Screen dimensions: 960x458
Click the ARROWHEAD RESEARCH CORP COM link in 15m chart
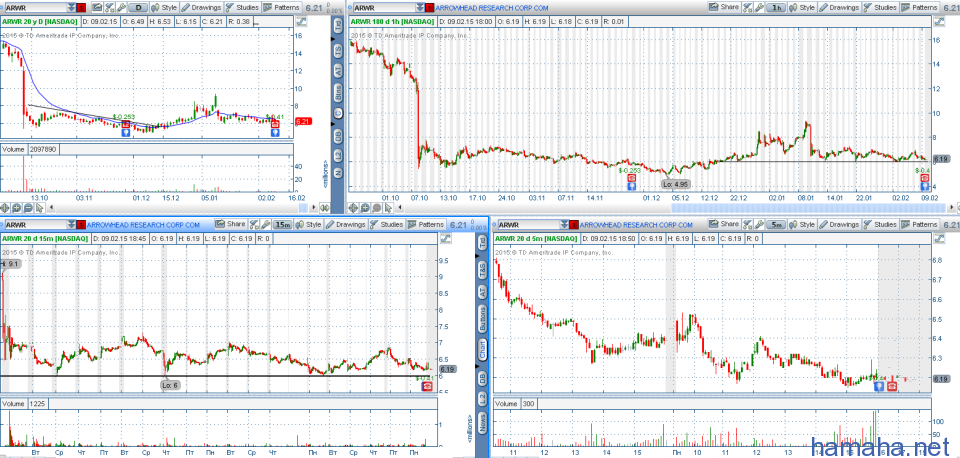pyautogui.click(x=143, y=225)
